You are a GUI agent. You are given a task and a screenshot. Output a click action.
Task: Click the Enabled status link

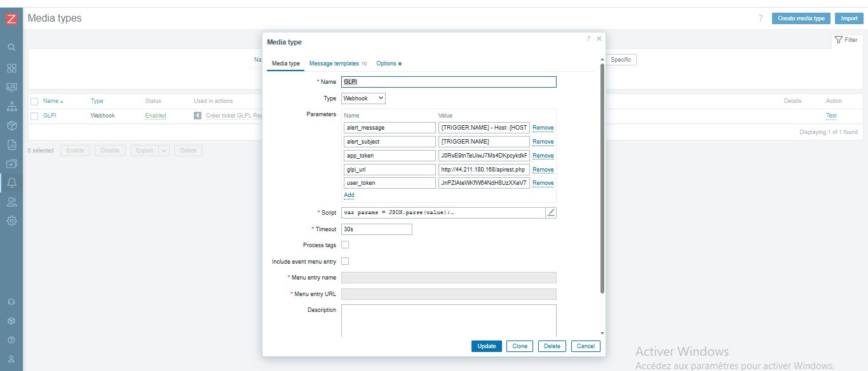[x=156, y=116]
